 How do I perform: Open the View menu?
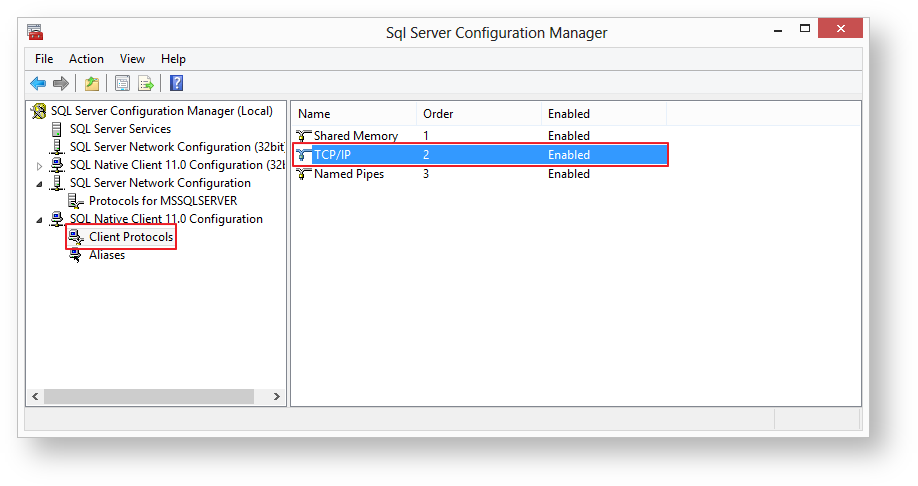[132, 59]
